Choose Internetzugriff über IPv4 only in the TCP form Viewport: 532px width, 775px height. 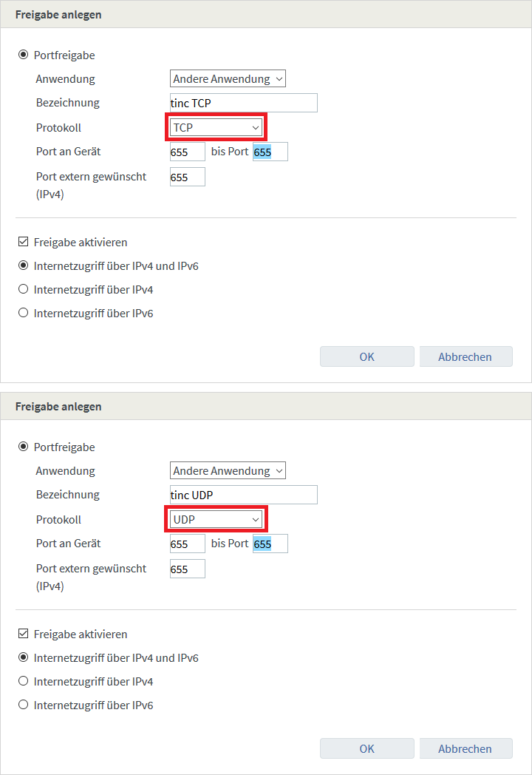pyautogui.click(x=24, y=289)
